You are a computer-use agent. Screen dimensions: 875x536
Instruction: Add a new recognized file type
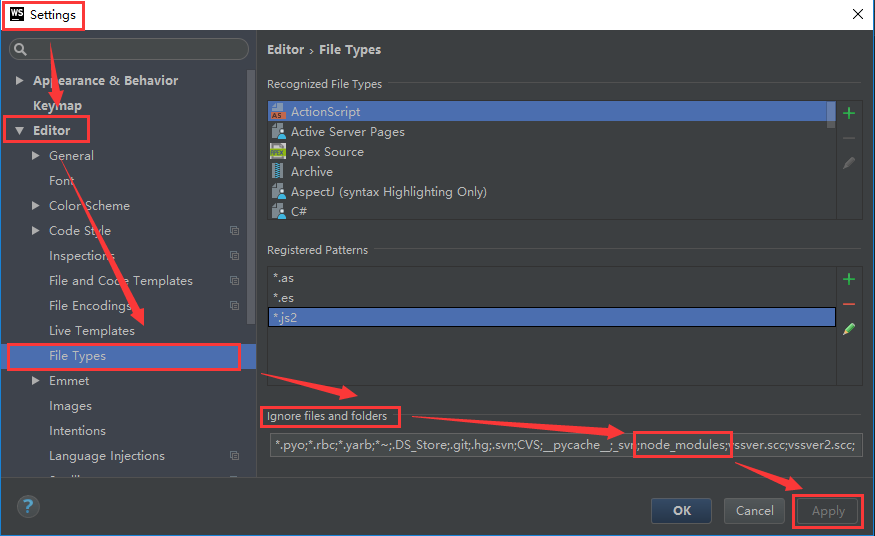[x=849, y=113]
